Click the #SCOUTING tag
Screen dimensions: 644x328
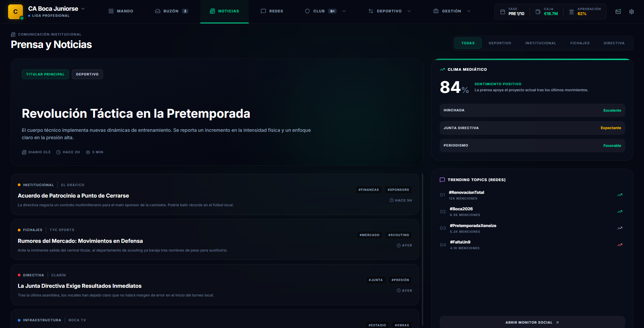(399, 235)
